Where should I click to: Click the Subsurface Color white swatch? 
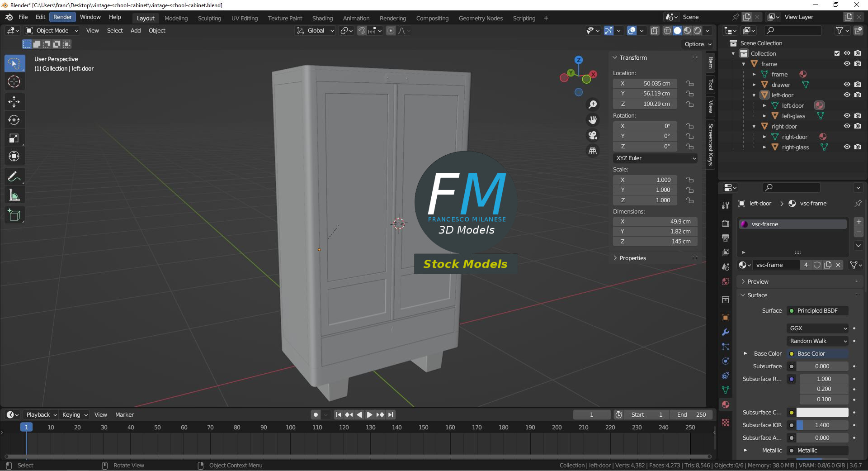point(822,413)
